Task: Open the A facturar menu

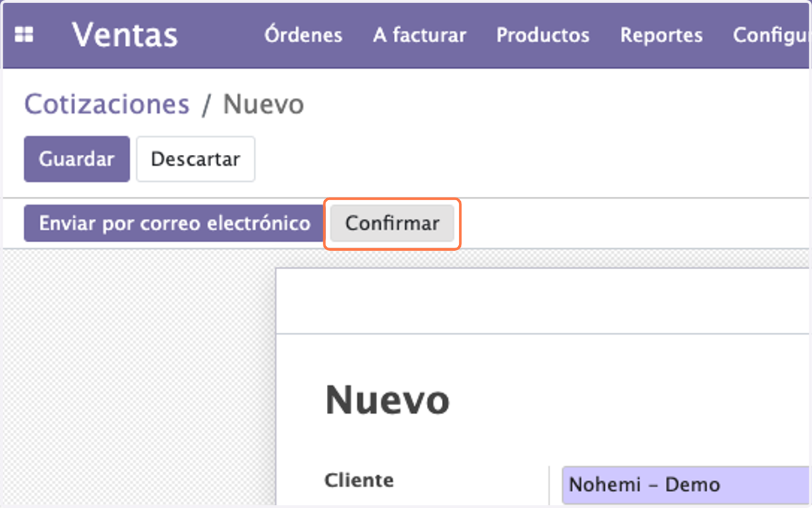Action: click(x=420, y=35)
